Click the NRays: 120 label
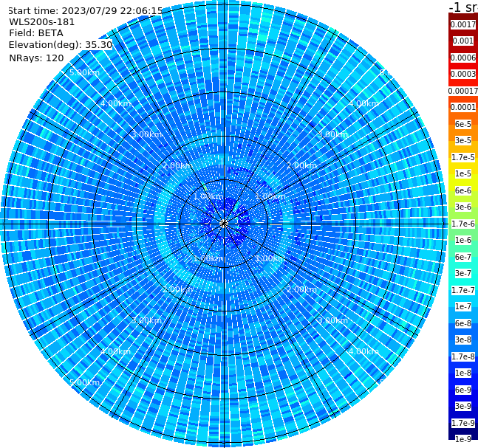 (x=36, y=58)
